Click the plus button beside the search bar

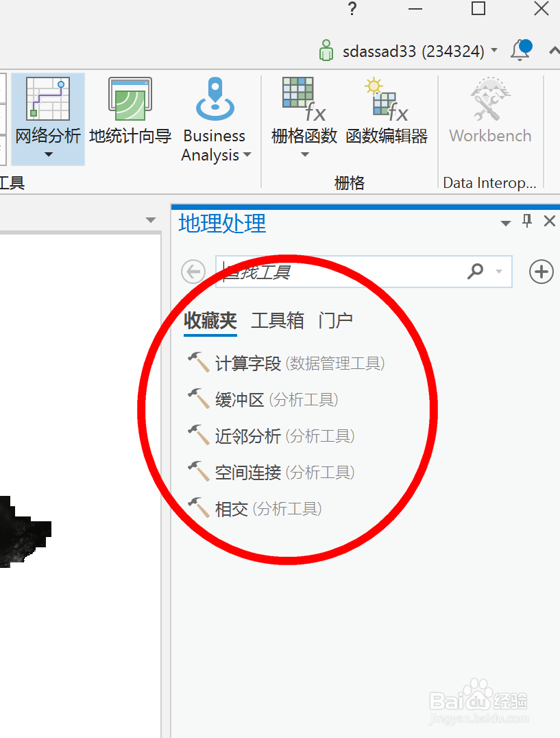pos(541,272)
